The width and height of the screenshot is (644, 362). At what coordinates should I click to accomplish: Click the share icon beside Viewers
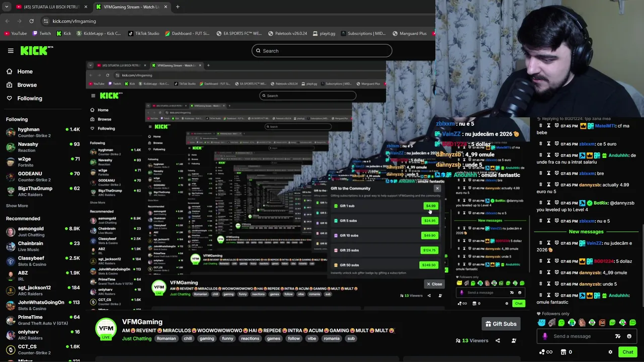498,340
